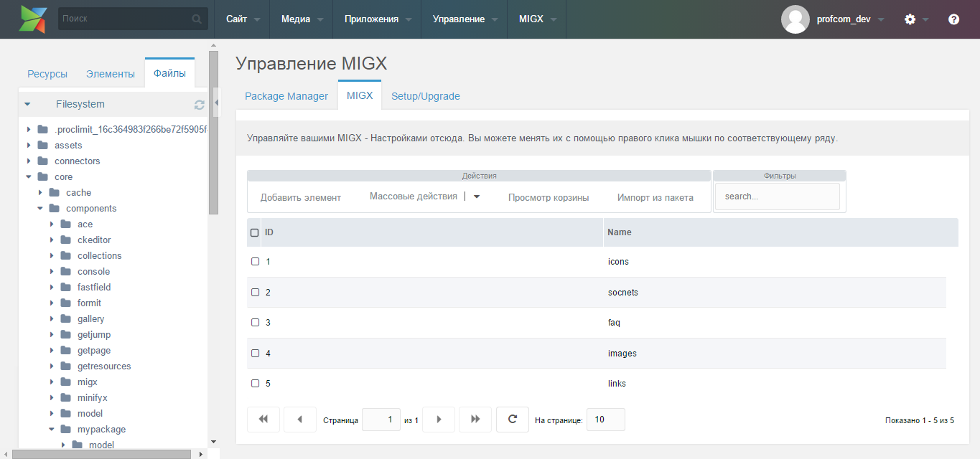The height and width of the screenshot is (459, 980).
Task: Go to the first page of grid
Action: point(263,420)
